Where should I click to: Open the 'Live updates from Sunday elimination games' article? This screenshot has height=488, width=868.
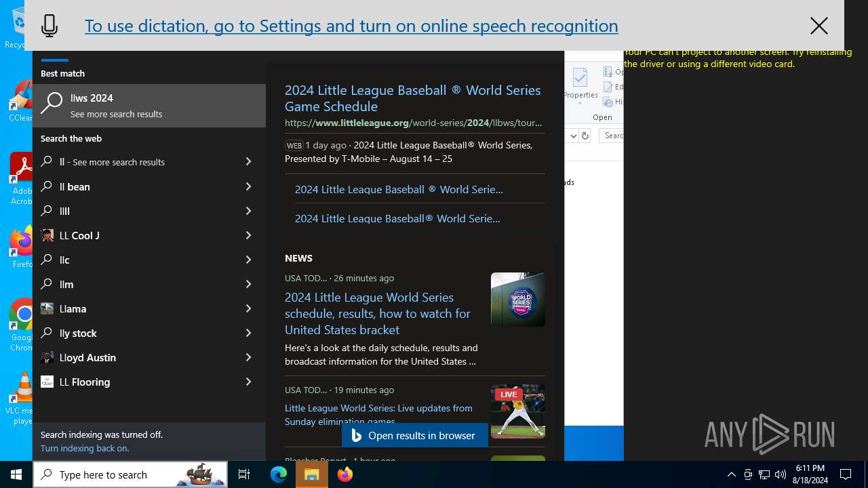coord(378,414)
